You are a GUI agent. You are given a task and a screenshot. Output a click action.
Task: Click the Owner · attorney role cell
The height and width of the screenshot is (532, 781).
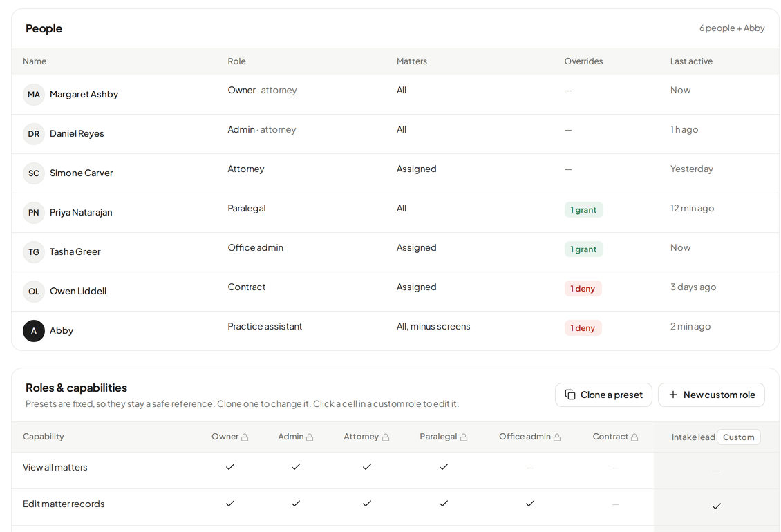pyautogui.click(x=262, y=90)
